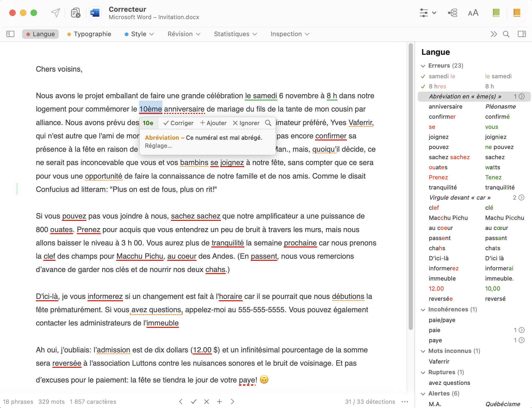Select the 'tranquilité' error entry

point(443,187)
